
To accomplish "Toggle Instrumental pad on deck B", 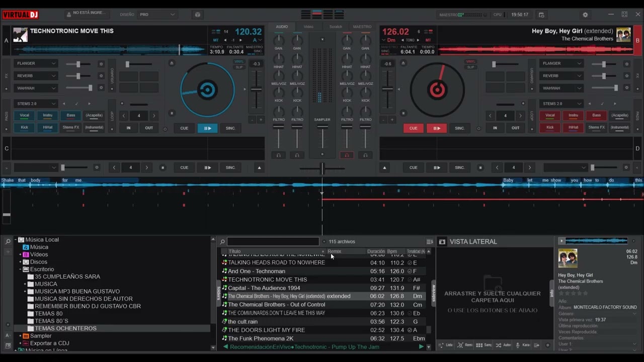I will [x=619, y=127].
